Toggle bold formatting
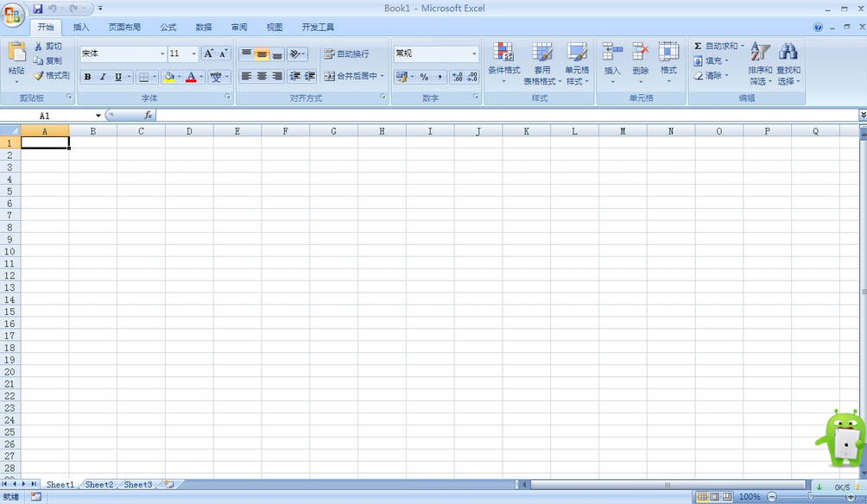Image resolution: width=867 pixels, height=504 pixels. pyautogui.click(x=87, y=77)
